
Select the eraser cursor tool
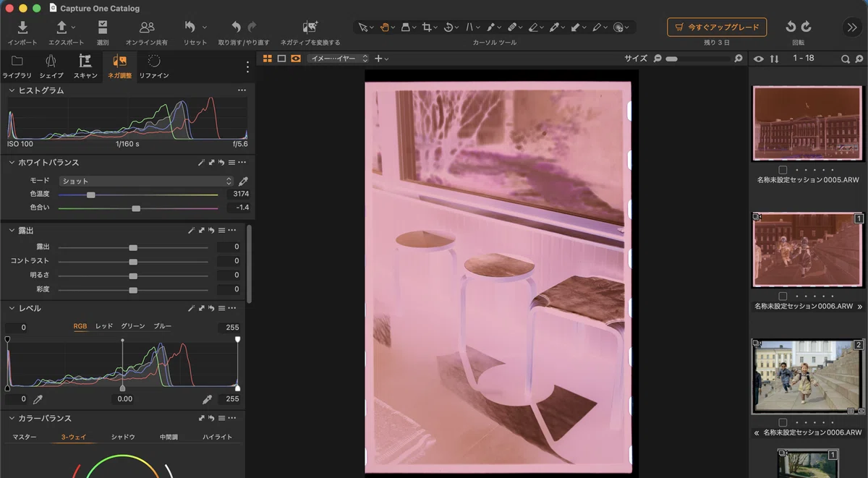tap(532, 27)
